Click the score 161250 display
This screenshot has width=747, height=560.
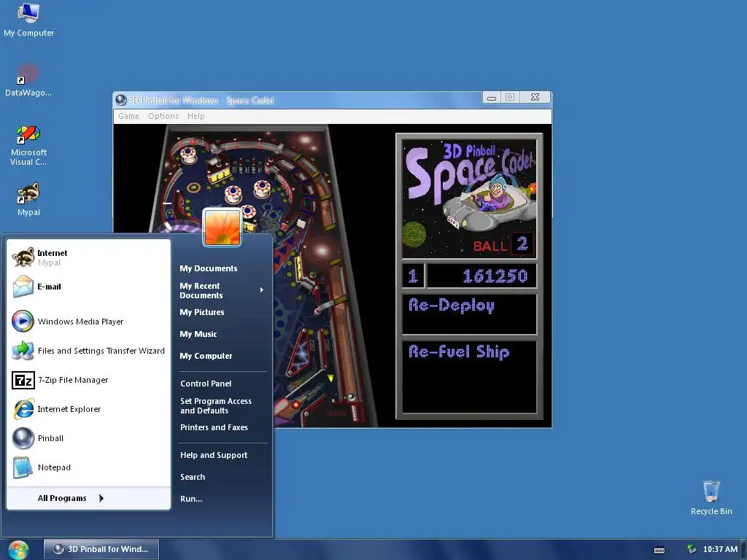coord(481,276)
